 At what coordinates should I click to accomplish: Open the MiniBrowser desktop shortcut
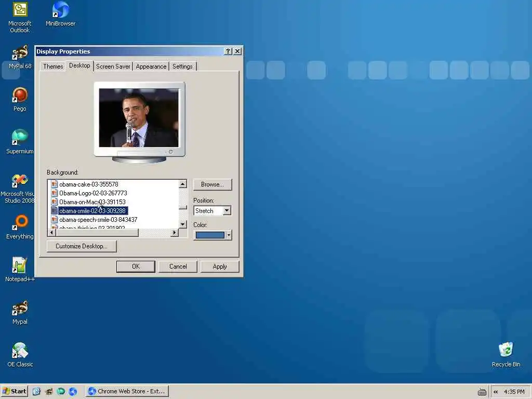pos(60,14)
